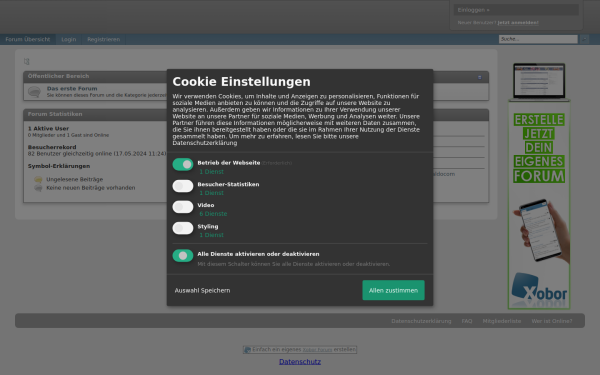This screenshot has height=375, width=600.
Task: Collapse the Öffentlicher Bereich category arrow
Action: [479, 77]
